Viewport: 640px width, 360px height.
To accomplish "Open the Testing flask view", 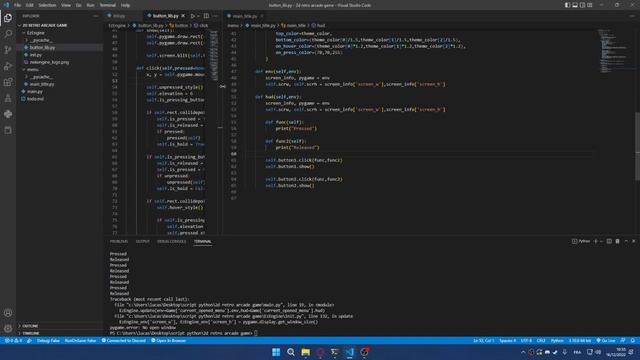I will pos(8,98).
